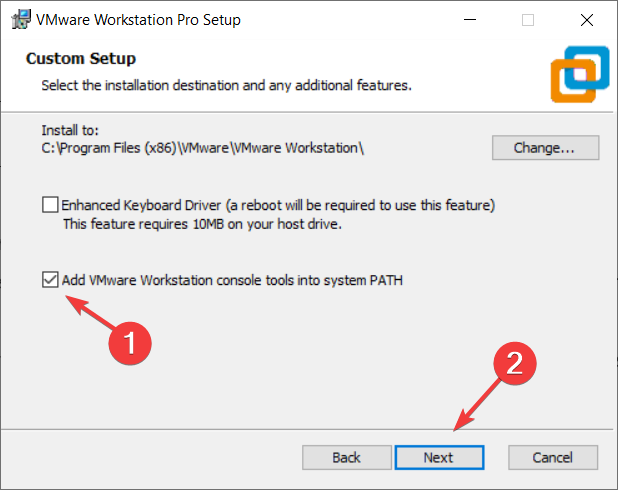
Task: Click the installation path text
Action: pyautogui.click(x=203, y=148)
